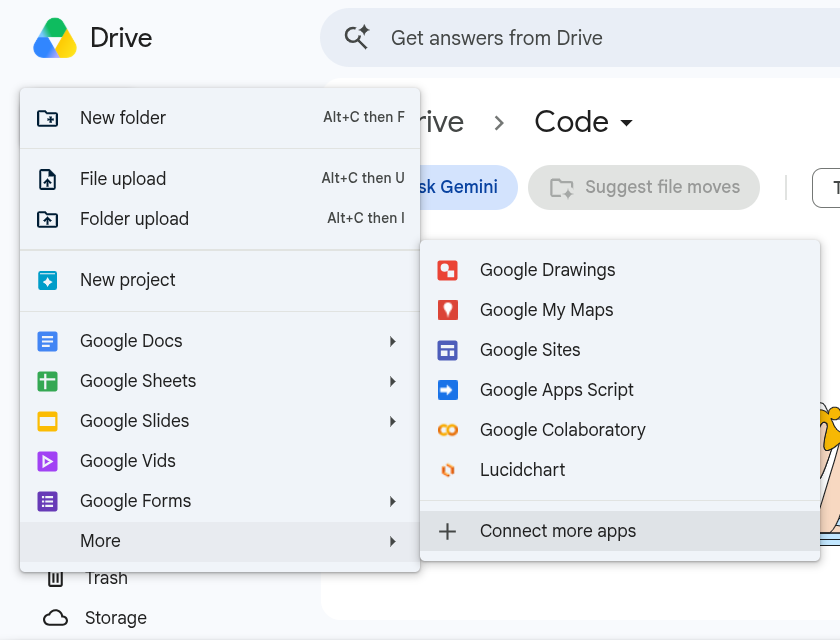Click the green Google Sheets icon
Viewport: 840px width, 640px height.
click(48, 381)
